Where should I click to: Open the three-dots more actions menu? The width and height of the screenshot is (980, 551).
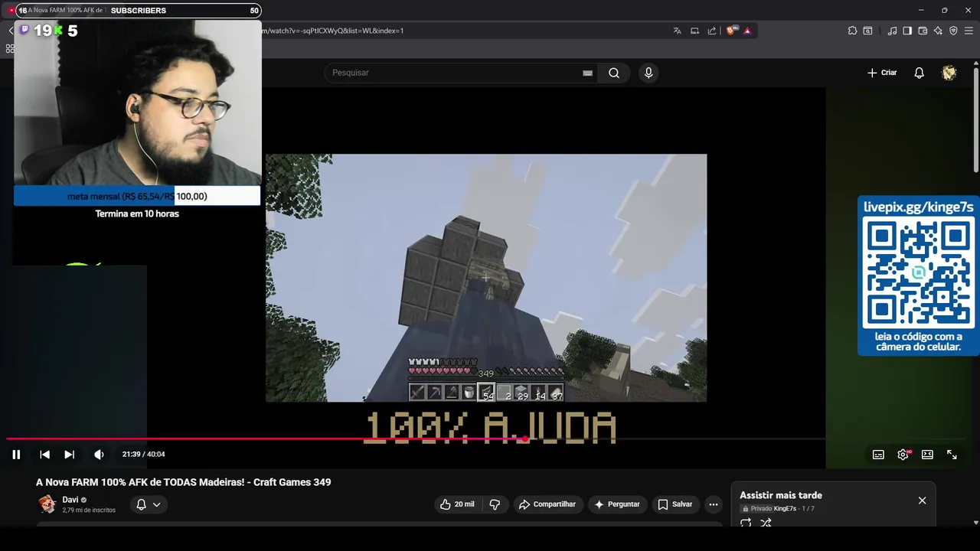(714, 504)
